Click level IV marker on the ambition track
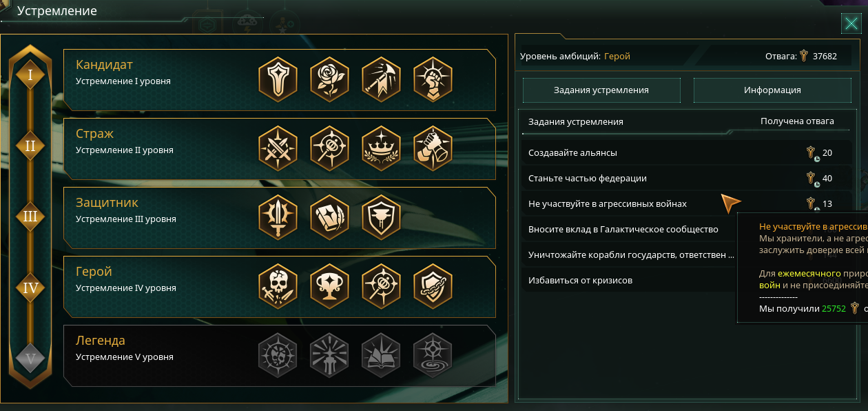This screenshot has width=868, height=411. (30, 287)
